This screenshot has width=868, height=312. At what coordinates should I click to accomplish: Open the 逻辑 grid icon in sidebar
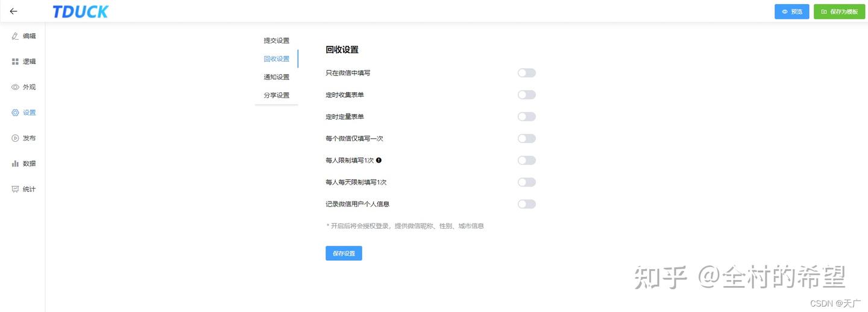16,62
